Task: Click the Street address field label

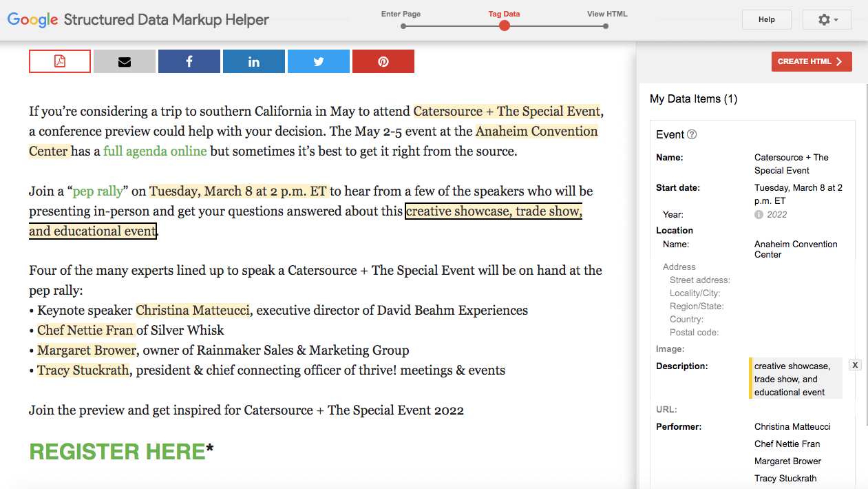Action: pos(700,280)
